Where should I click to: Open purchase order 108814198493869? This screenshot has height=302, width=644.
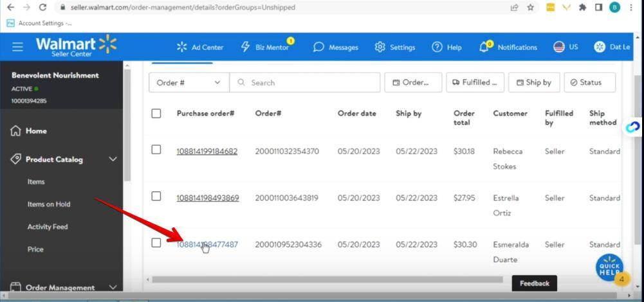point(208,198)
